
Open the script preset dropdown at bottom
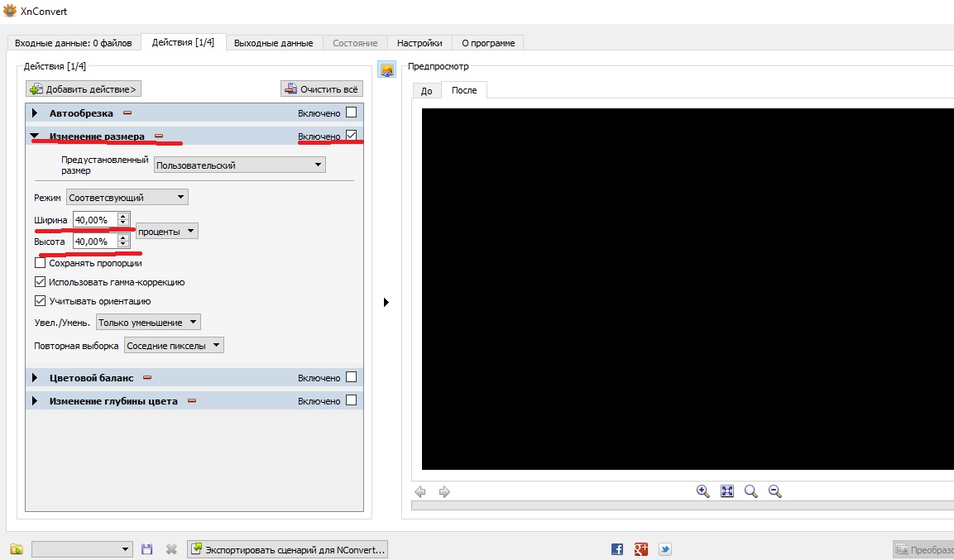pos(82,549)
